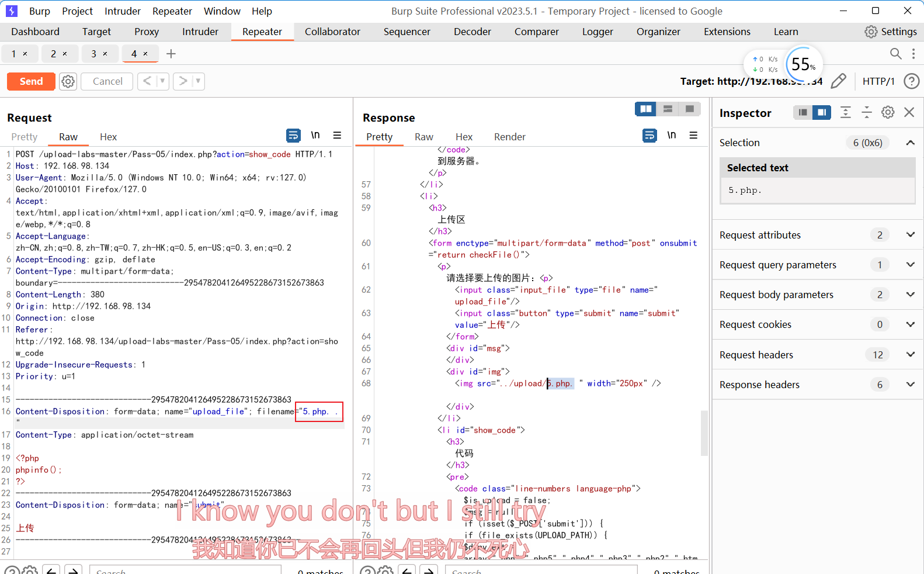Click the Selected text value box
The image size is (924, 574).
[x=817, y=191]
